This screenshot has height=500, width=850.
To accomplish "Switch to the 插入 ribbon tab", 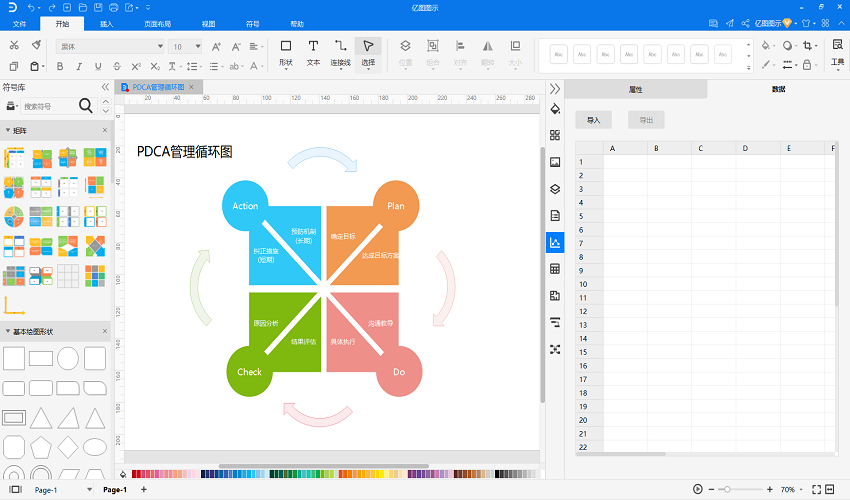I will tap(106, 24).
